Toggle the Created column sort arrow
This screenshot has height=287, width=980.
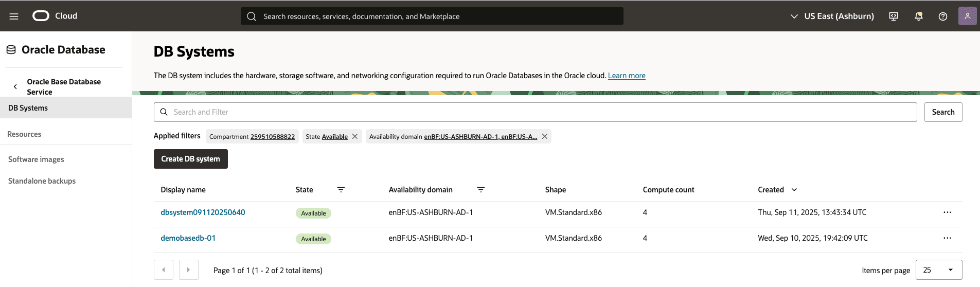point(794,190)
